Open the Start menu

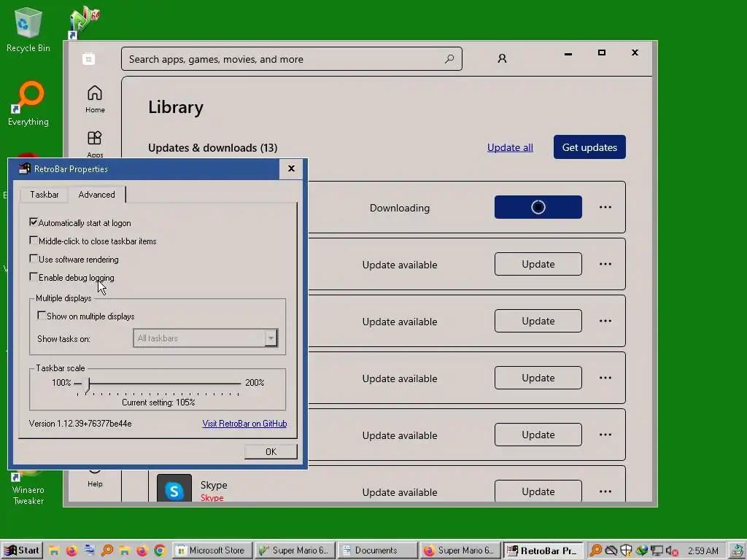[x=22, y=551]
